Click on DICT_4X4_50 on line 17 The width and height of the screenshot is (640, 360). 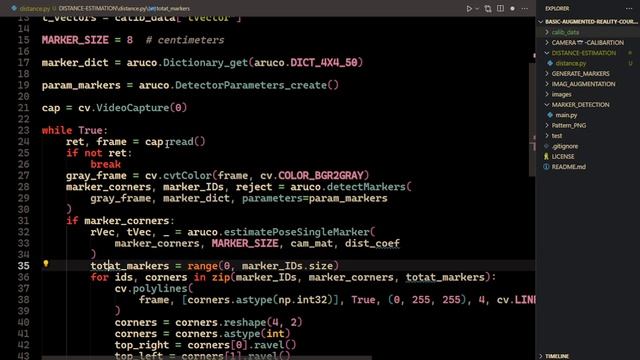tap(324, 62)
